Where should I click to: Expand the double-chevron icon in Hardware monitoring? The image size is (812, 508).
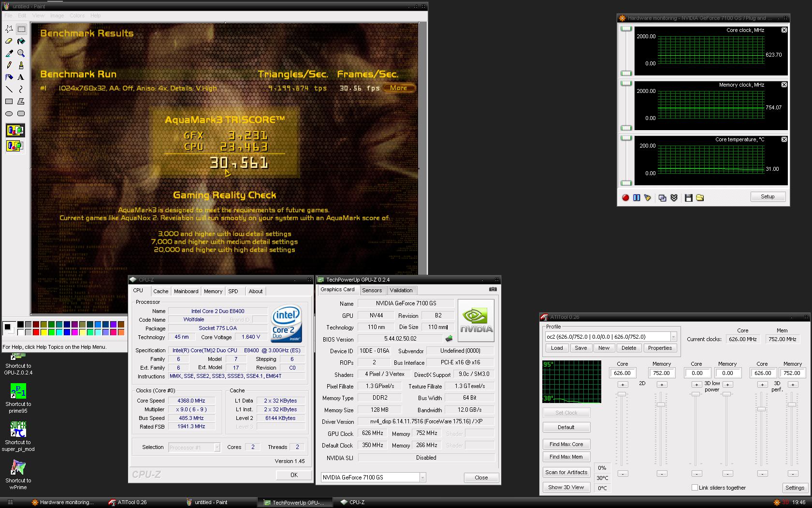[674, 197]
